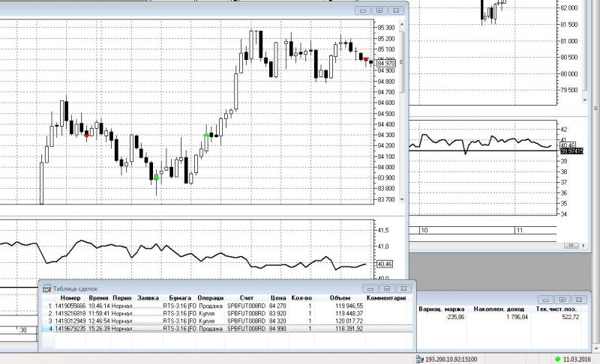Click the Цена column header

tap(278, 298)
